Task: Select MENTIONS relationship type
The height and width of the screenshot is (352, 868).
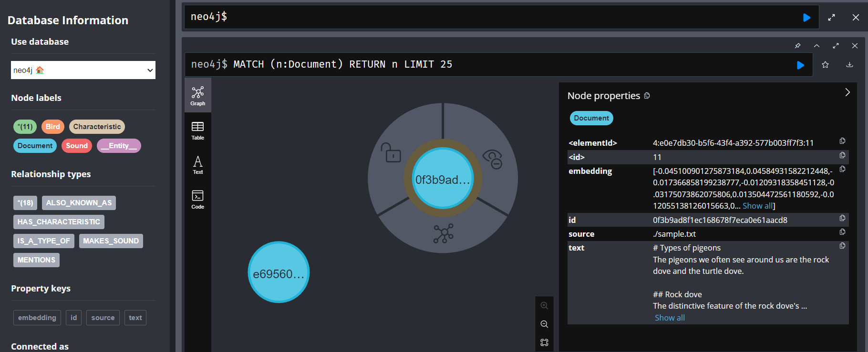Action: pyautogui.click(x=36, y=260)
